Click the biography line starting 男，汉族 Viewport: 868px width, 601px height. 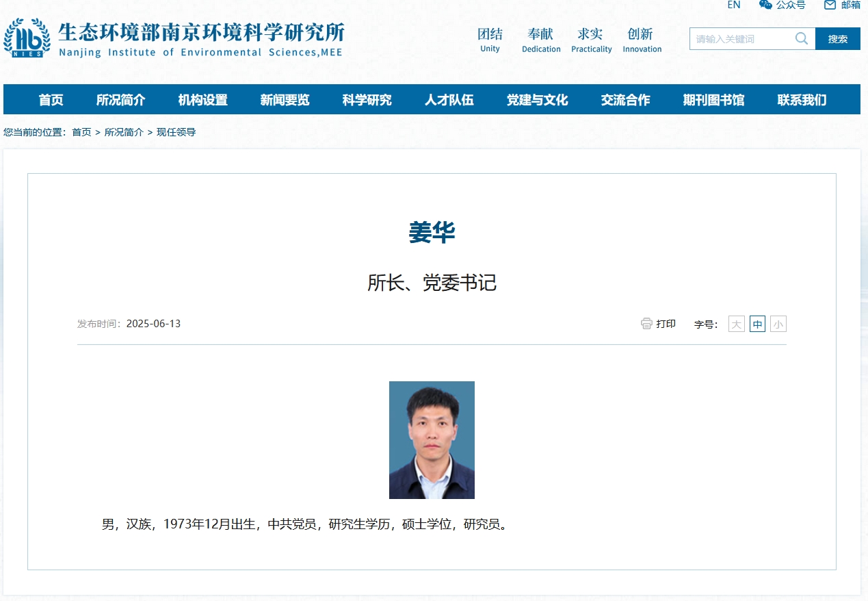point(306,525)
